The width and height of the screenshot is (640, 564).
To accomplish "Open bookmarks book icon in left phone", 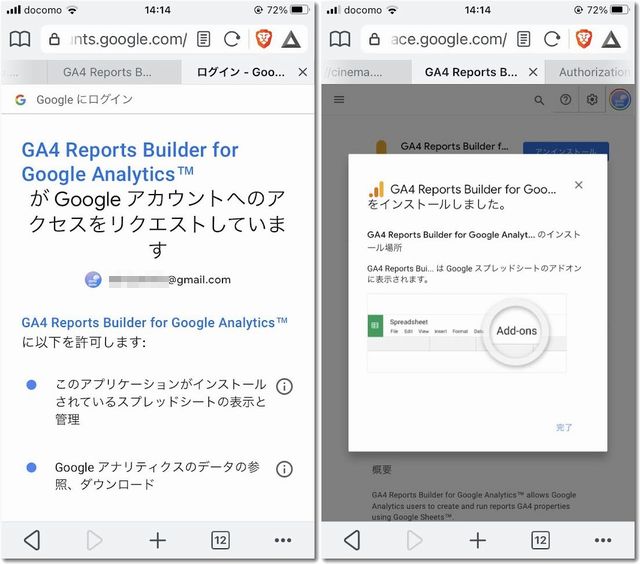I will click(x=20, y=39).
